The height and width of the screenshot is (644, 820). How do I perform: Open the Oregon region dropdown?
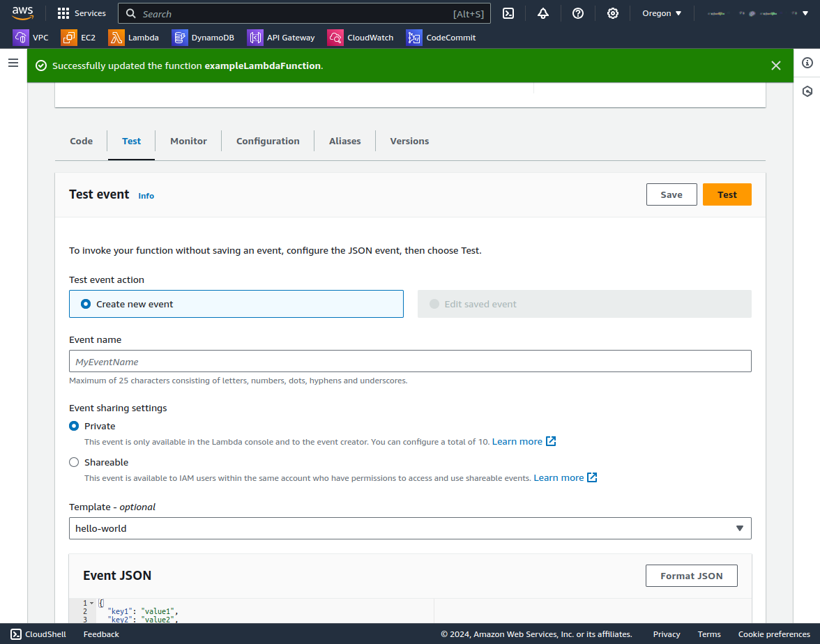[x=662, y=14]
